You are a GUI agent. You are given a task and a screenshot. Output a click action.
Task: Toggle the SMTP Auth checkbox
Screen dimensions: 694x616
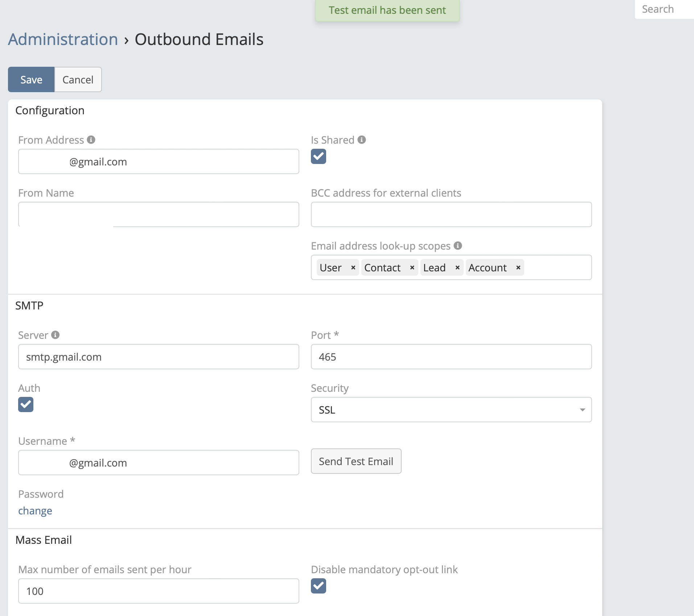pos(26,404)
